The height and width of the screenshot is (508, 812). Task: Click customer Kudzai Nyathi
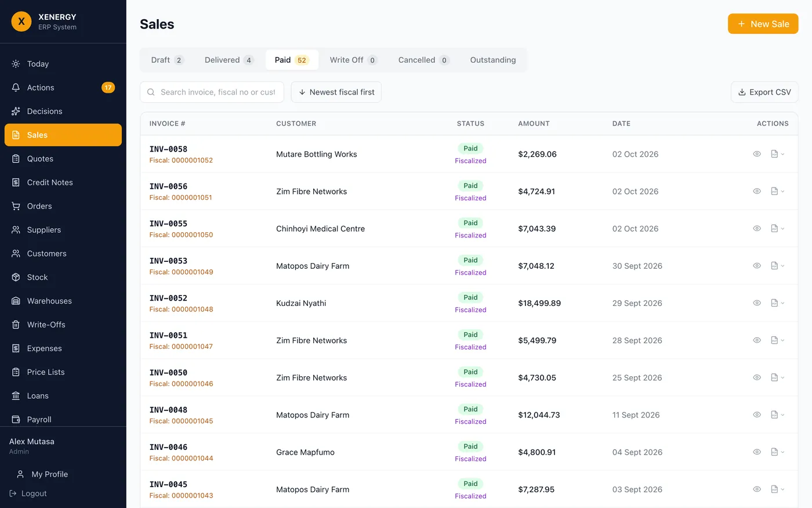tap(301, 303)
